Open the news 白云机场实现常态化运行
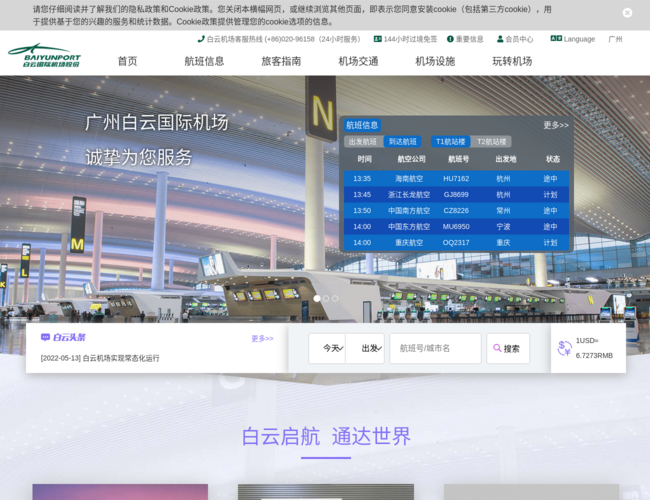650x500 pixels. click(100, 358)
